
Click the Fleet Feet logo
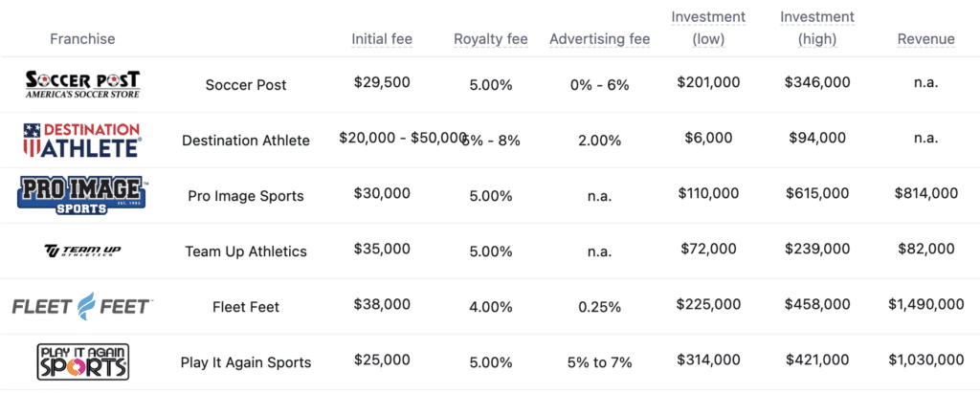tap(82, 306)
